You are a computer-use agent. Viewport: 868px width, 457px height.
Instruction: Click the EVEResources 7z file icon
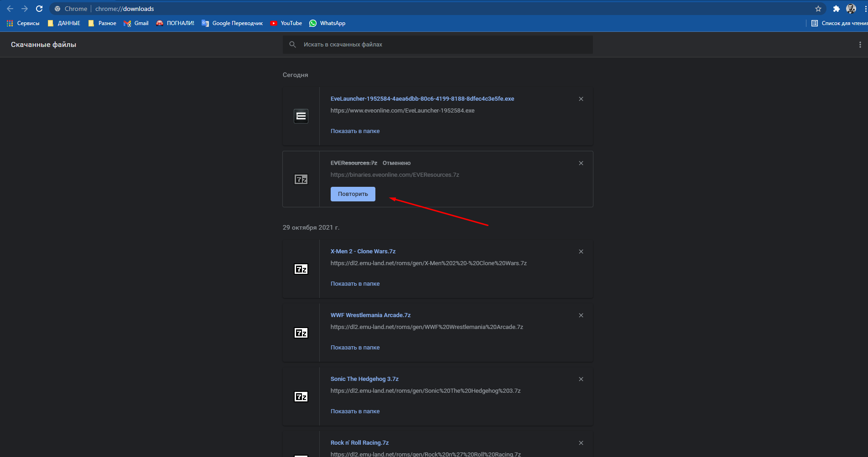[301, 180]
